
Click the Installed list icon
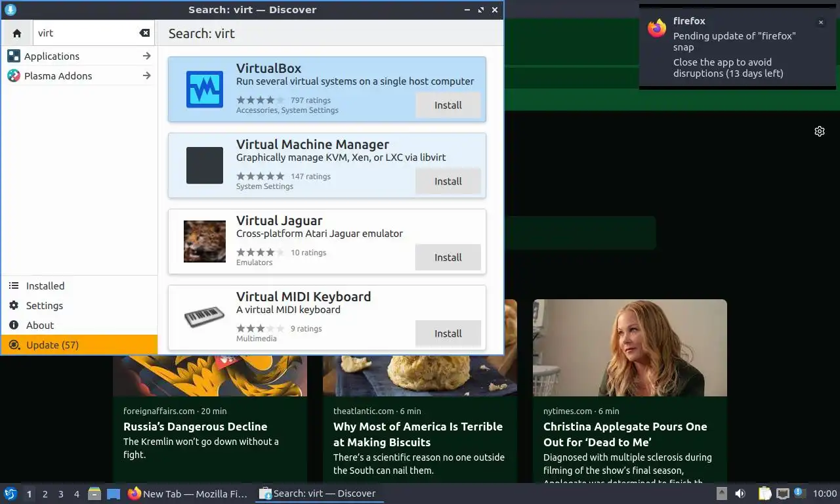click(14, 286)
